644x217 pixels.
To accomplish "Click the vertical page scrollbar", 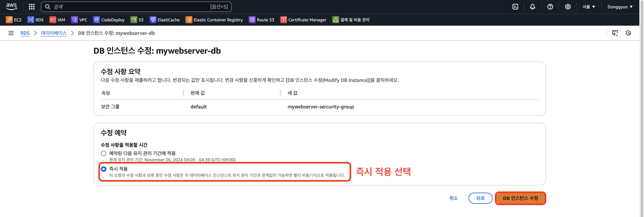I will [x=641, y=108].
